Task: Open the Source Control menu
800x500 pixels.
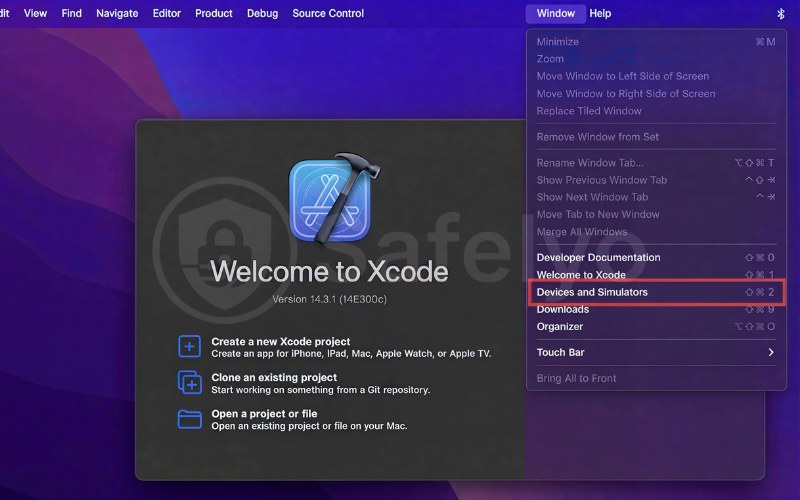Action: pos(328,13)
